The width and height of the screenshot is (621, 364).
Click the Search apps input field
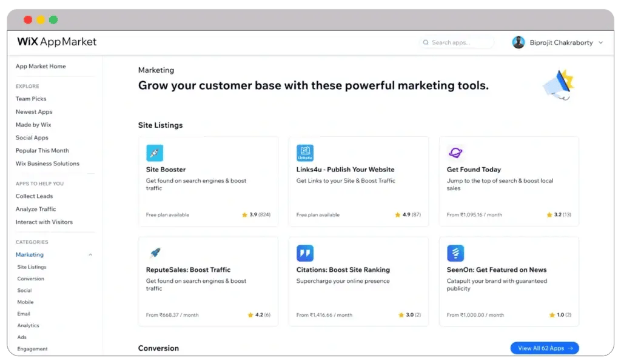point(458,43)
